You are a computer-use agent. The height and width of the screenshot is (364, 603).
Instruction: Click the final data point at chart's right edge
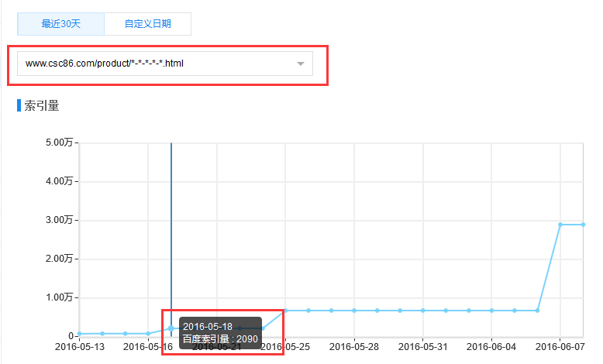coord(583,225)
